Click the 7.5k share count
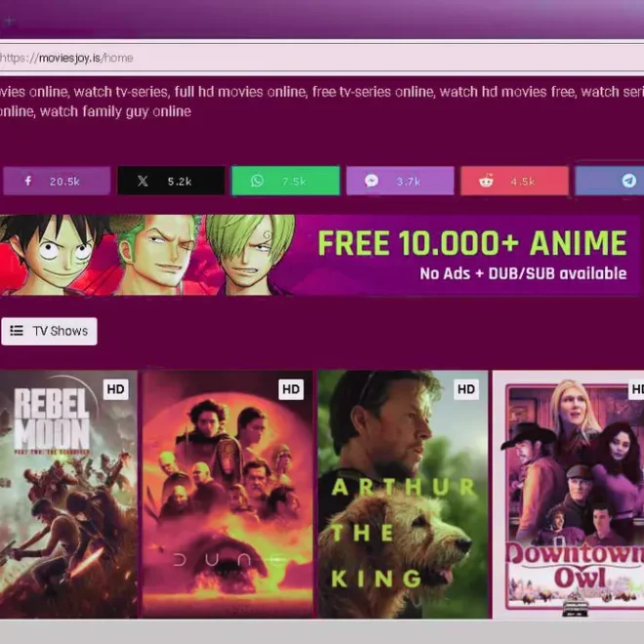The width and height of the screenshot is (644, 644). [294, 181]
